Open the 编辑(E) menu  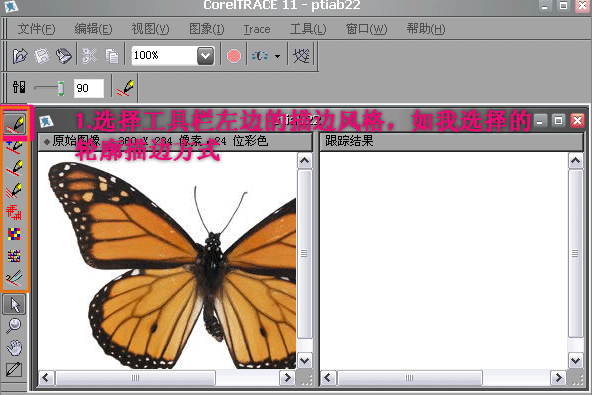(x=93, y=29)
